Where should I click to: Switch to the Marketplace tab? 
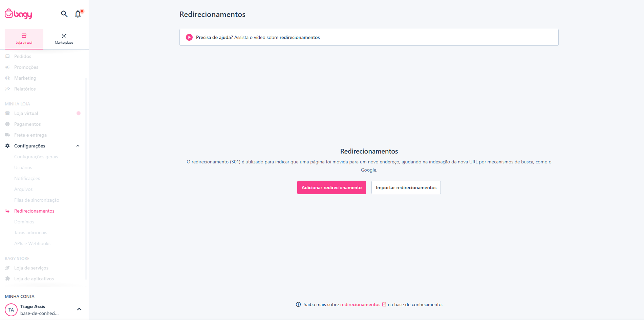pos(64,39)
